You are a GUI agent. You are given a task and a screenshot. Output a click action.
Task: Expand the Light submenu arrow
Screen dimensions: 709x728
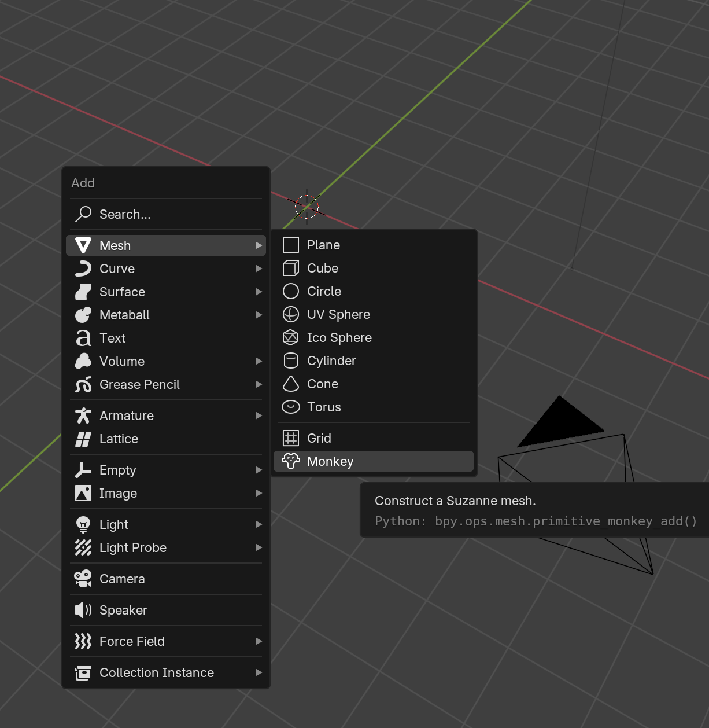[259, 524]
